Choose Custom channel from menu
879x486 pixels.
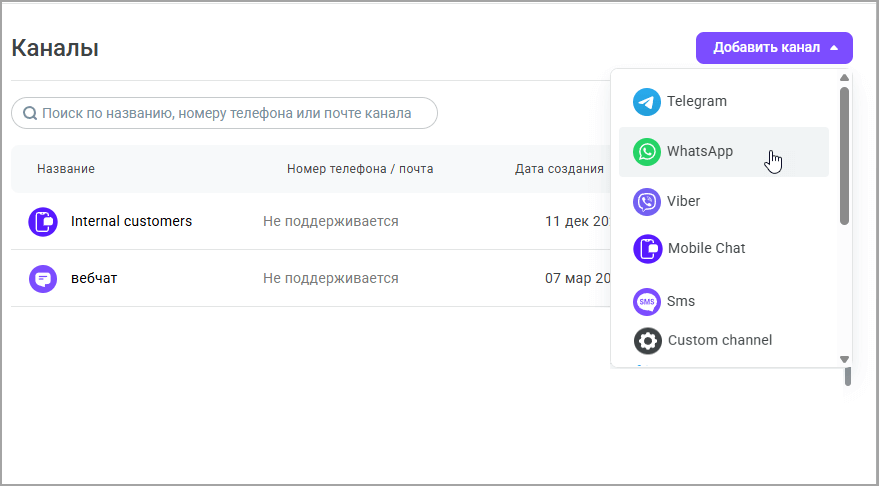724,341
